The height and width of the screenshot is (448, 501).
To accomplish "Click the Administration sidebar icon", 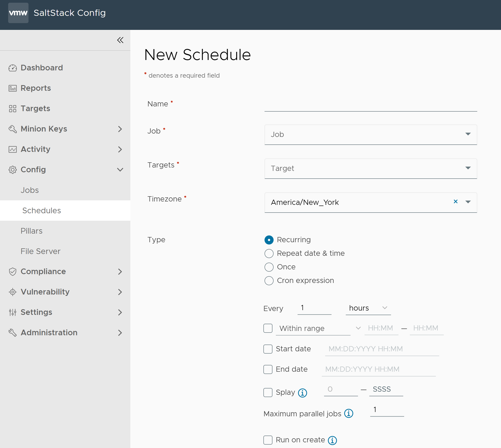I will pos(12,333).
